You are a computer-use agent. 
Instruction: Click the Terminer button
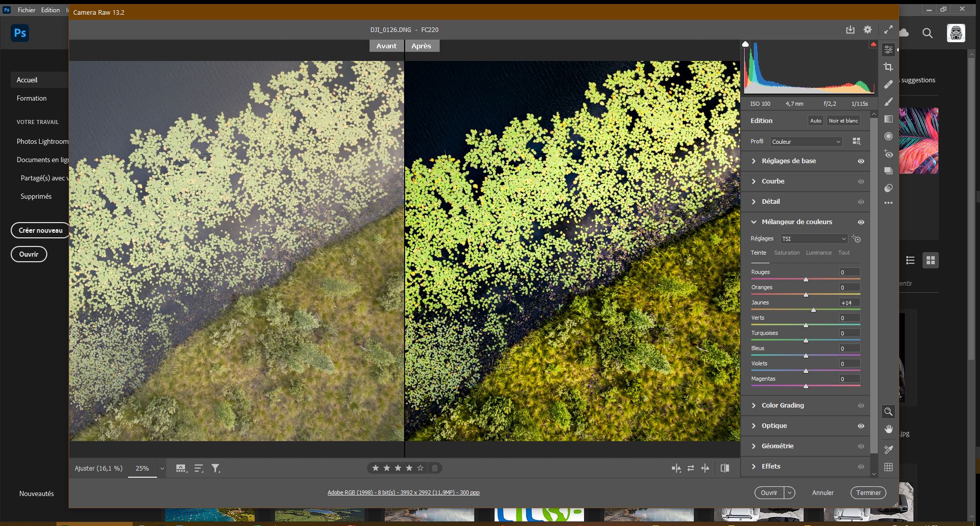(x=868, y=492)
